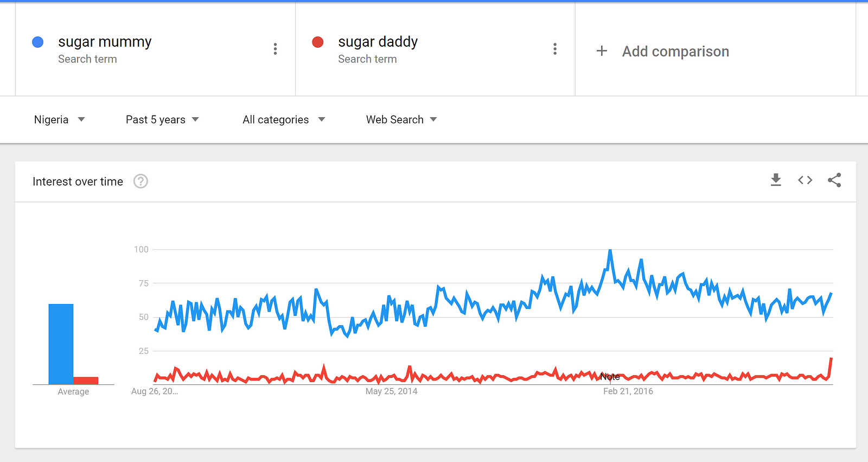Open more options for sugar daddy
Viewport: 868px width, 462px height.
555,49
